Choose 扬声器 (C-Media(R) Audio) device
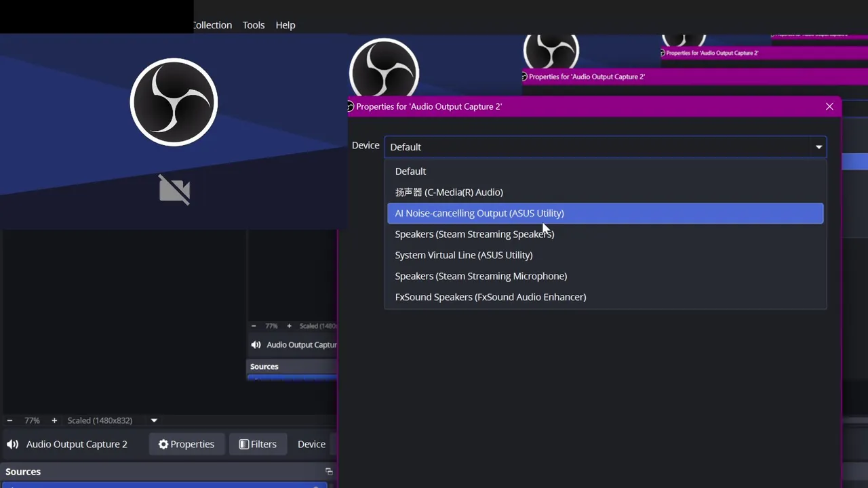Screen dimensions: 868x488 pos(605,192)
